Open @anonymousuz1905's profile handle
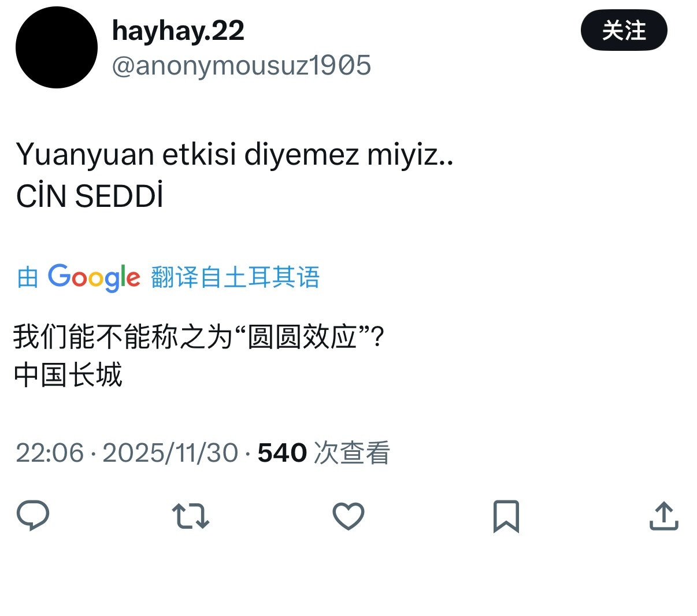 (x=243, y=65)
